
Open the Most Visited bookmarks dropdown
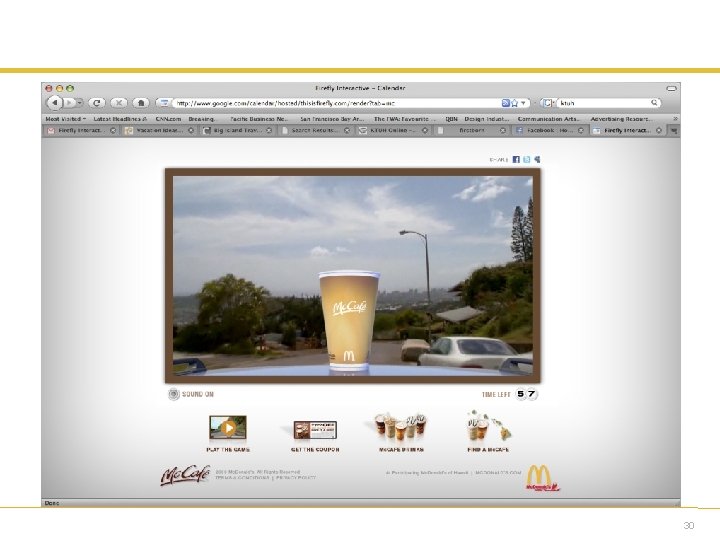pos(66,118)
